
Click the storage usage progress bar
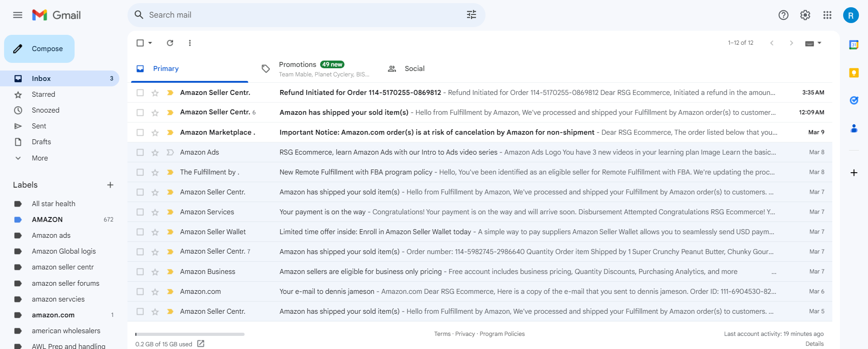[x=190, y=335]
